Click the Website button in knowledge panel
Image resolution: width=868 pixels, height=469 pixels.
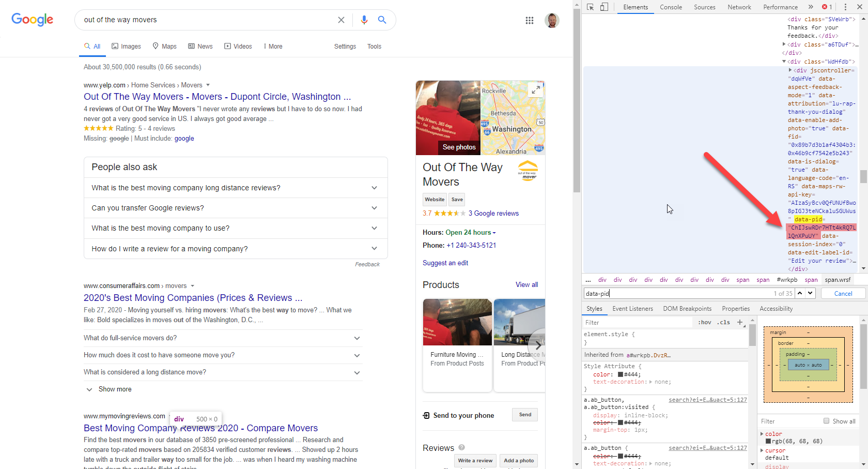[435, 200]
